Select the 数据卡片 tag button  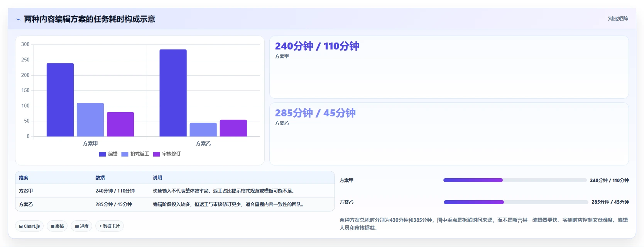(110, 226)
